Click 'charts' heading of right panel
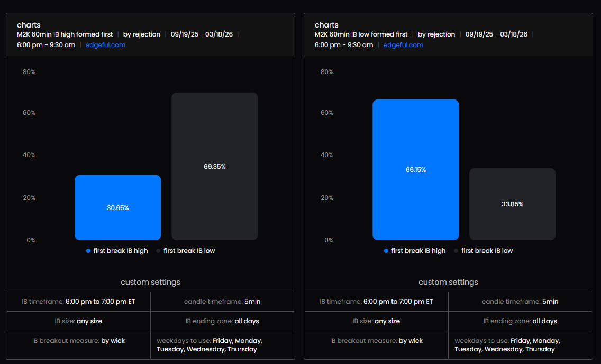Image resolution: width=601 pixels, height=364 pixels. coord(326,25)
